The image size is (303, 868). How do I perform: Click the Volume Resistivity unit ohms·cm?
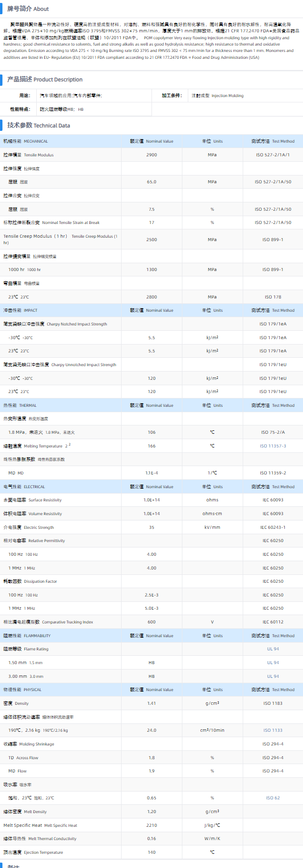pos(212,514)
